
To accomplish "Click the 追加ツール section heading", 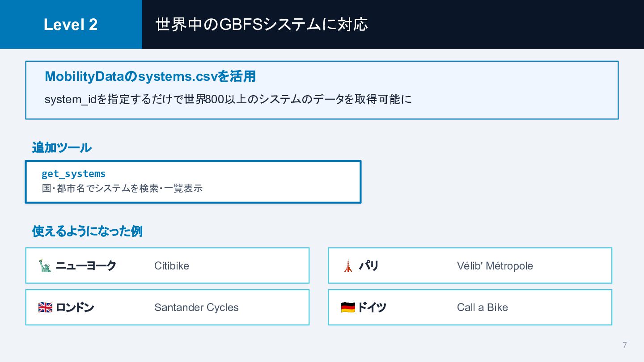I will 62,147.
